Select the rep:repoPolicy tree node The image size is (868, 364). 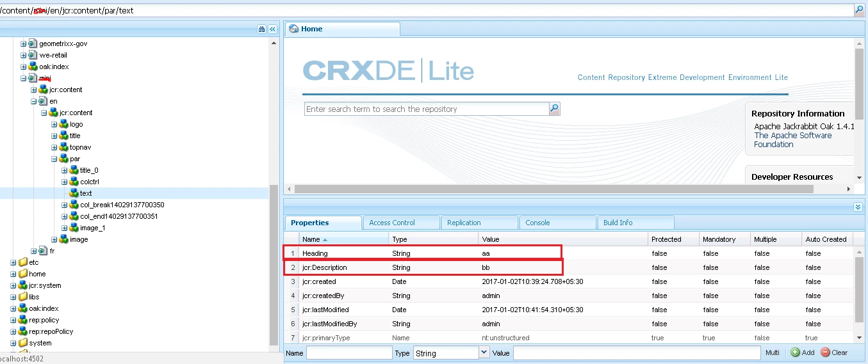click(x=51, y=331)
